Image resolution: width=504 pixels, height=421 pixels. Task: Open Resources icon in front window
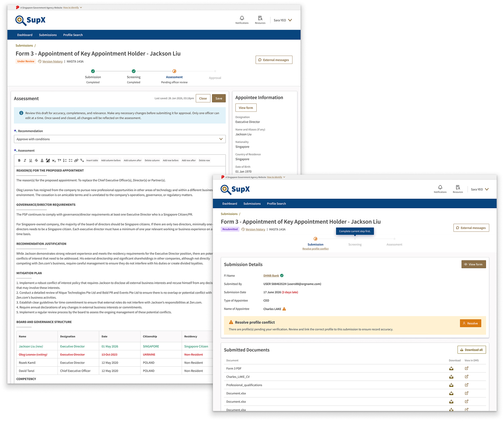click(458, 189)
